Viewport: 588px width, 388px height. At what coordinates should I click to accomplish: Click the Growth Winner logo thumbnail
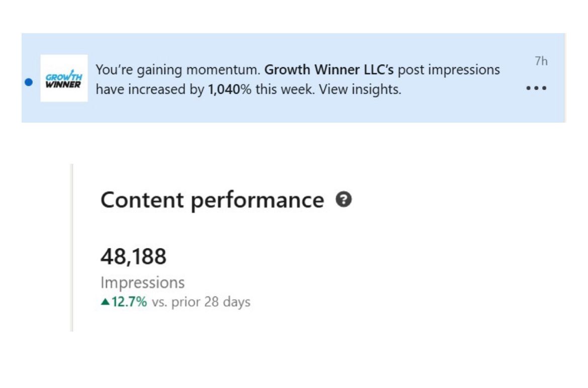[64, 78]
